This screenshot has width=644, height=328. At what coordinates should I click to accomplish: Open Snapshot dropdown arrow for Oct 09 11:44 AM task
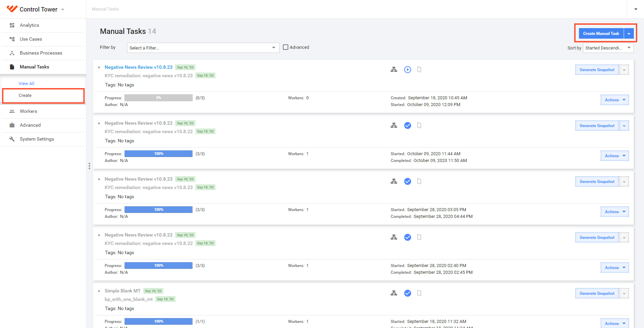tap(624, 126)
